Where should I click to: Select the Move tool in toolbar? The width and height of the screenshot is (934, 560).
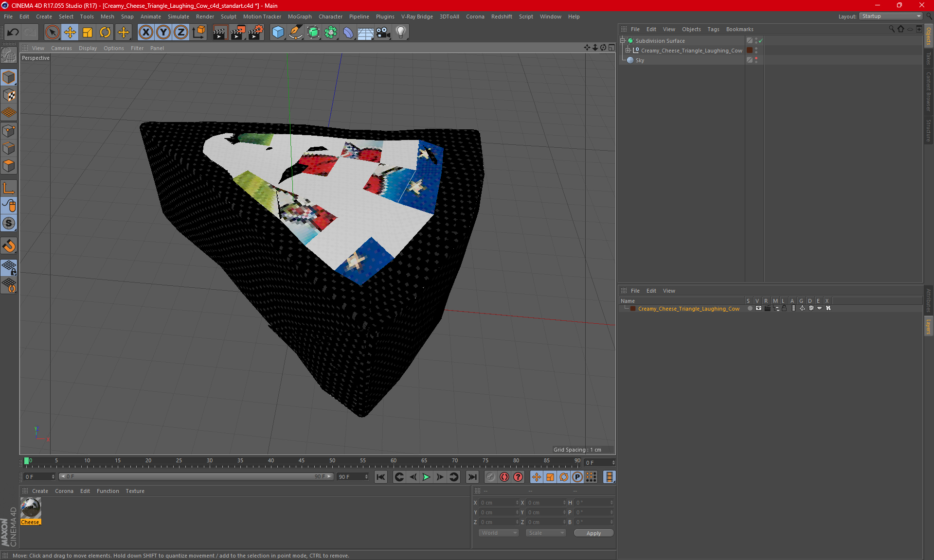70,33
